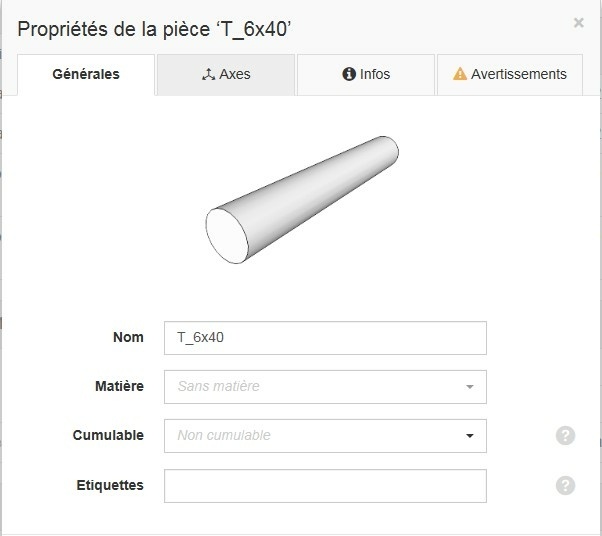The width and height of the screenshot is (602, 536).
Task: Click the Cumulable dropdown arrow
Action: [x=470, y=436]
